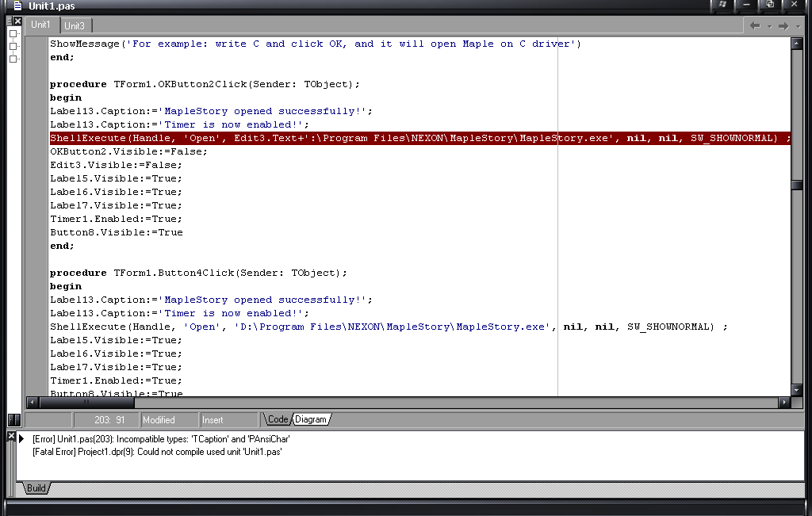Click the Unit1.pas document icon in title bar
The width and height of the screenshot is (812, 516).
click(x=17, y=6)
